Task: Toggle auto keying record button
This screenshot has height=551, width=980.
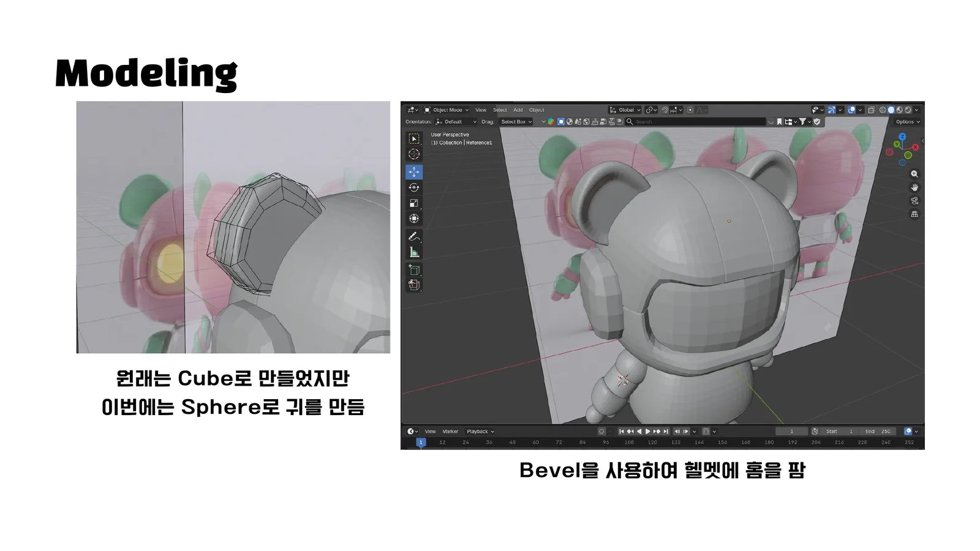Action: (601, 432)
